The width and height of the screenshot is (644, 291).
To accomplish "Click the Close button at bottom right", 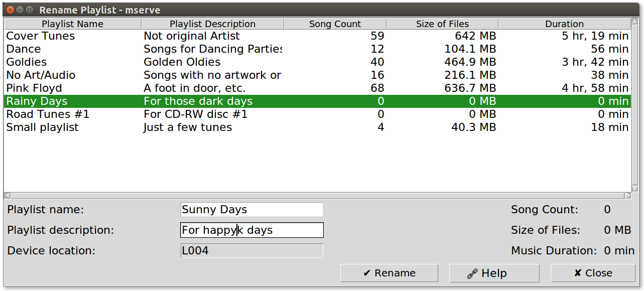I will coord(593,273).
